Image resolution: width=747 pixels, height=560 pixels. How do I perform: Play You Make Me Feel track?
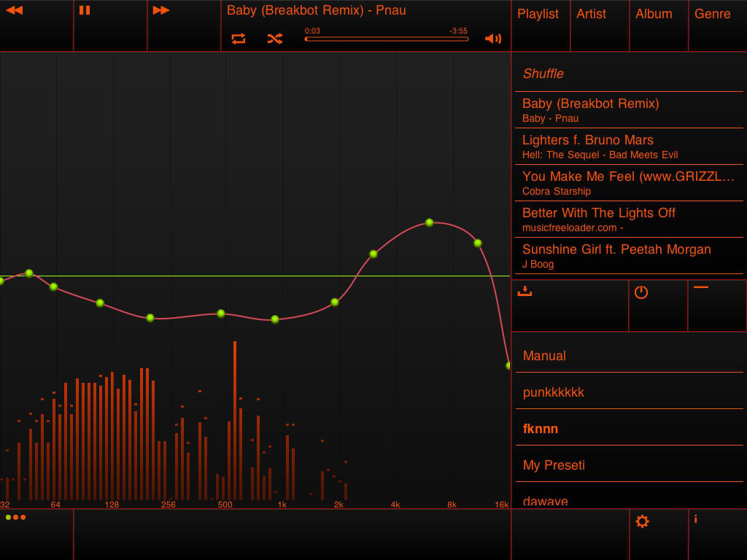click(x=629, y=183)
